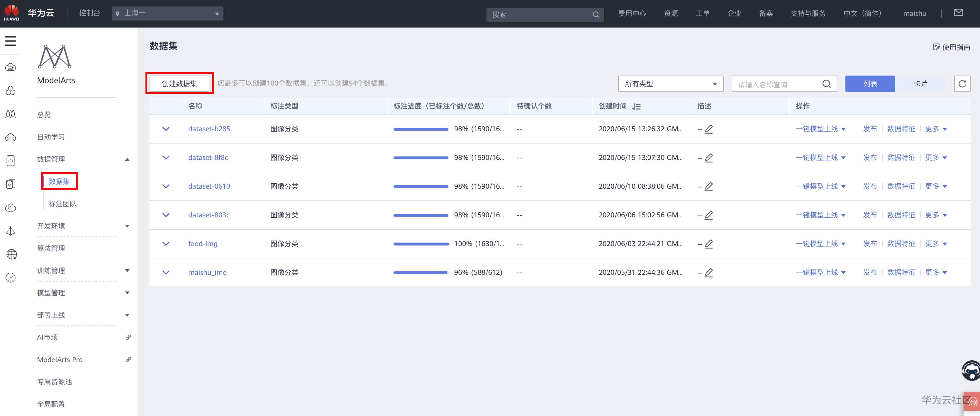Edit description of dataset-803c
Screen dimensions: 980x416
click(x=709, y=215)
